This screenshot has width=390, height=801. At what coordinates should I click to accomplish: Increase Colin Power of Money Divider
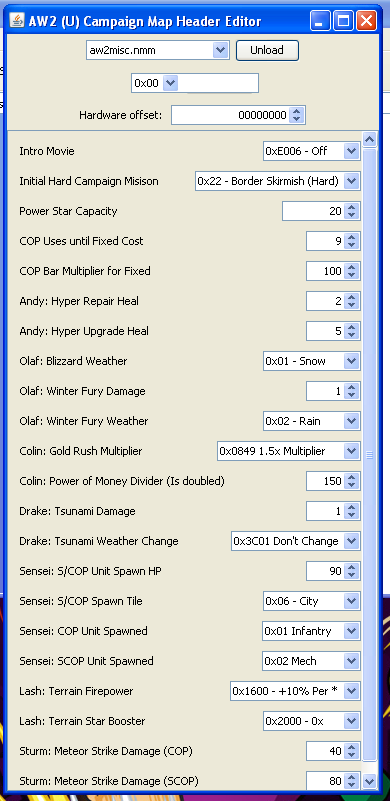point(351,477)
